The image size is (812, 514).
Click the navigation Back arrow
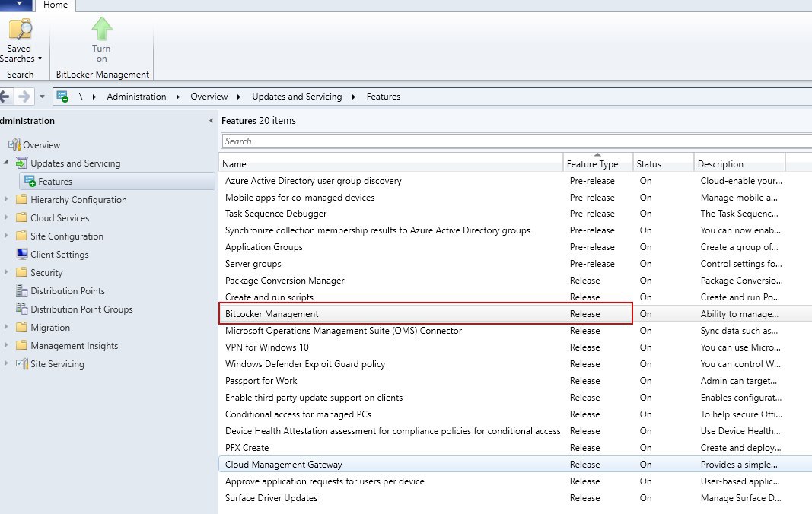point(5,97)
